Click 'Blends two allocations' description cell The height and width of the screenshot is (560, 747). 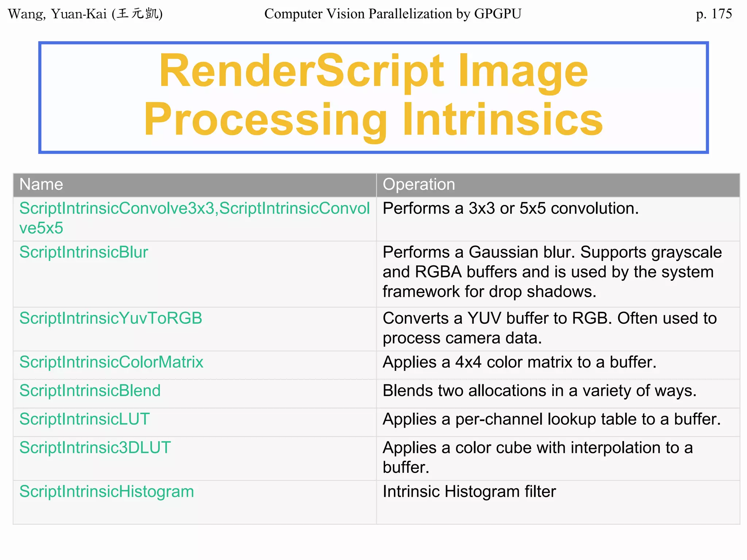tap(558, 394)
